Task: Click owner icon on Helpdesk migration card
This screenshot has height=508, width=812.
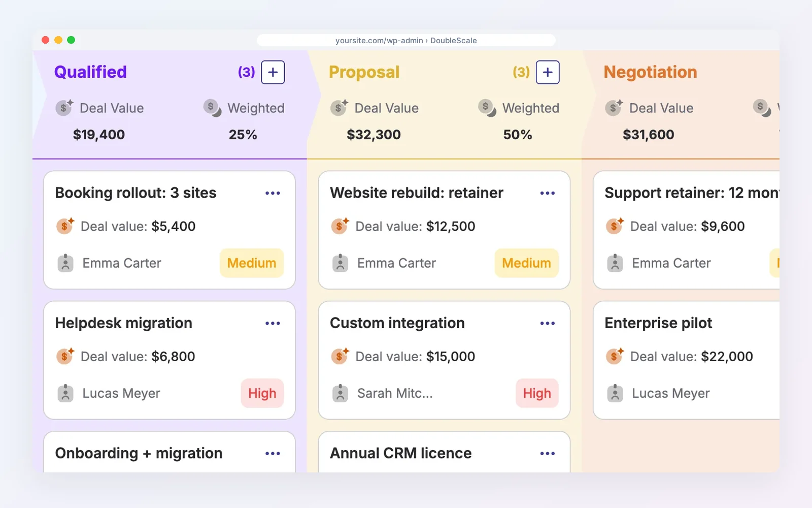Action: tap(65, 393)
